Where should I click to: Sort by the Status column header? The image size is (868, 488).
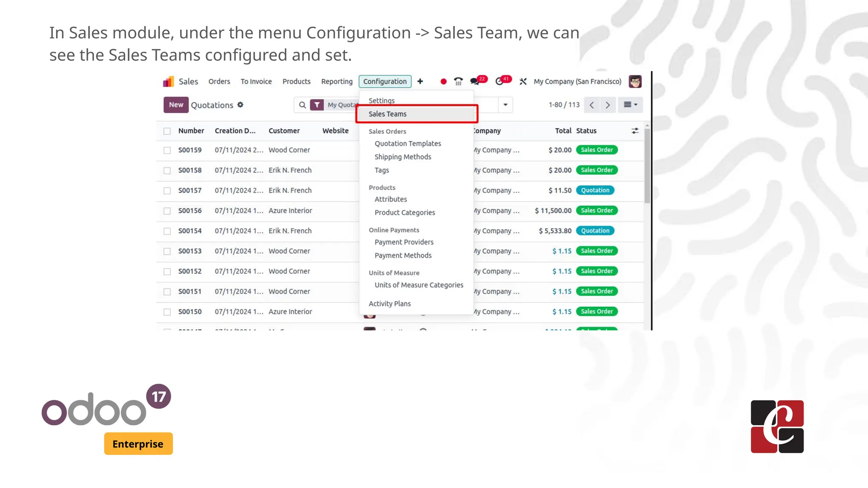(586, 131)
